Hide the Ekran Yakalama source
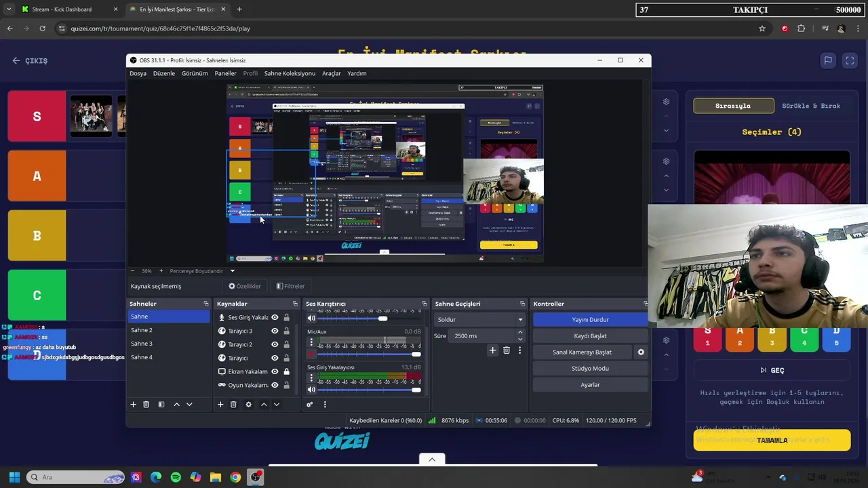 point(275,371)
